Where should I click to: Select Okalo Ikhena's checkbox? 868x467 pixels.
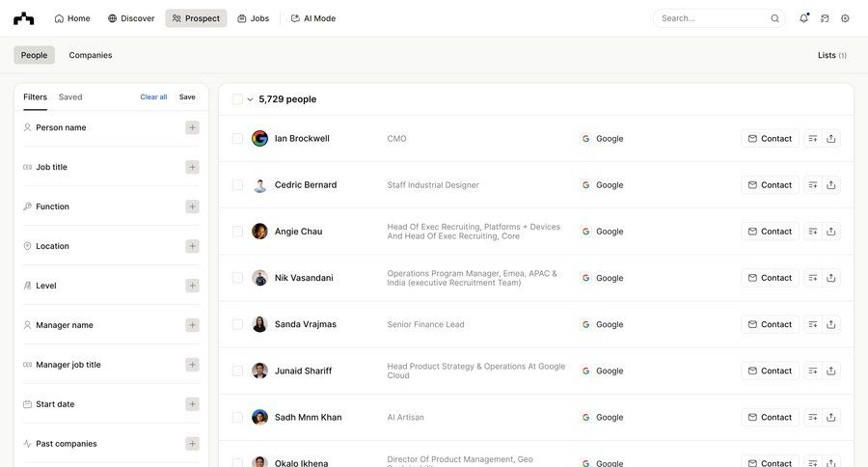click(x=237, y=462)
